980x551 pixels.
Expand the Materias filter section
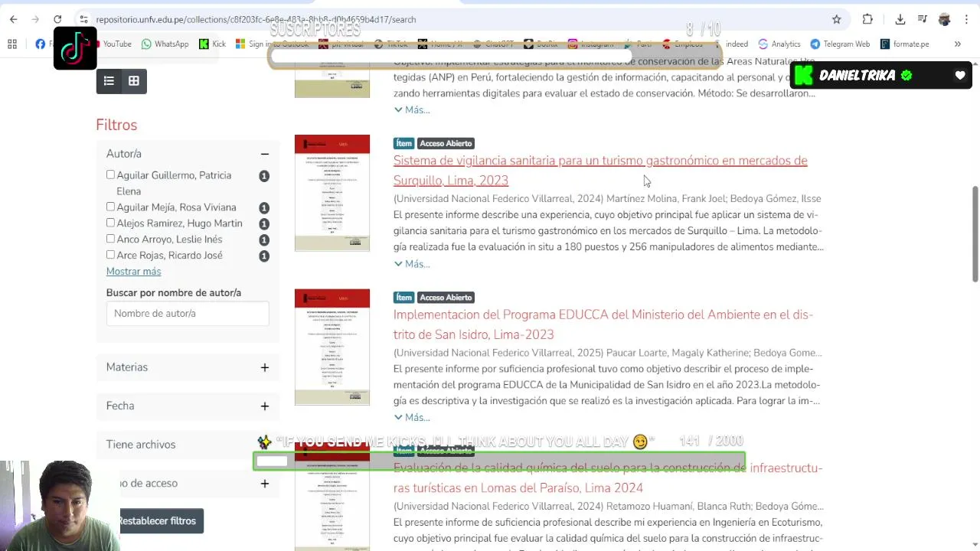[x=264, y=367]
